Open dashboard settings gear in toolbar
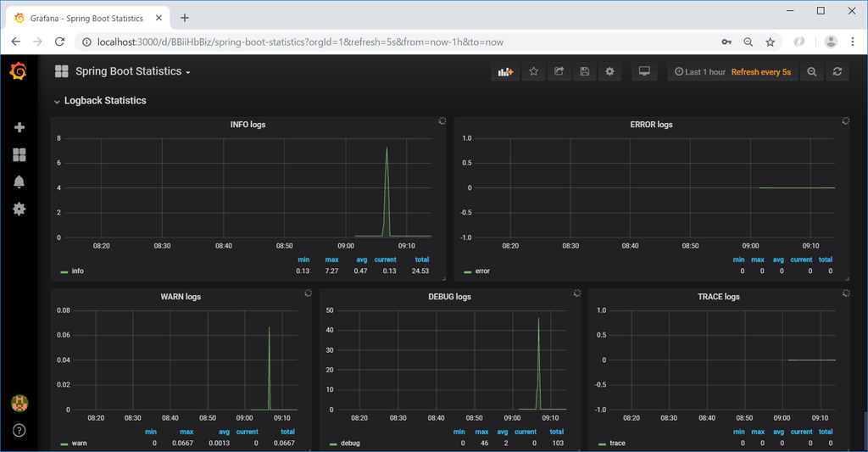Viewport: 868px width, 452px height. 609,71
